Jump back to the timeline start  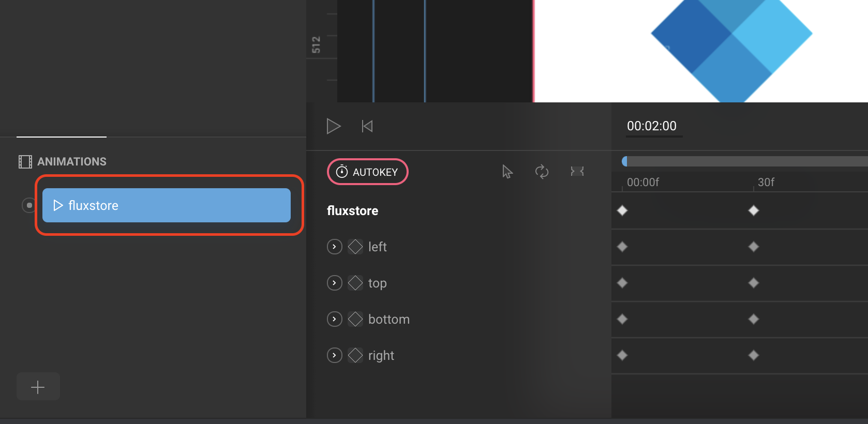[x=367, y=126]
